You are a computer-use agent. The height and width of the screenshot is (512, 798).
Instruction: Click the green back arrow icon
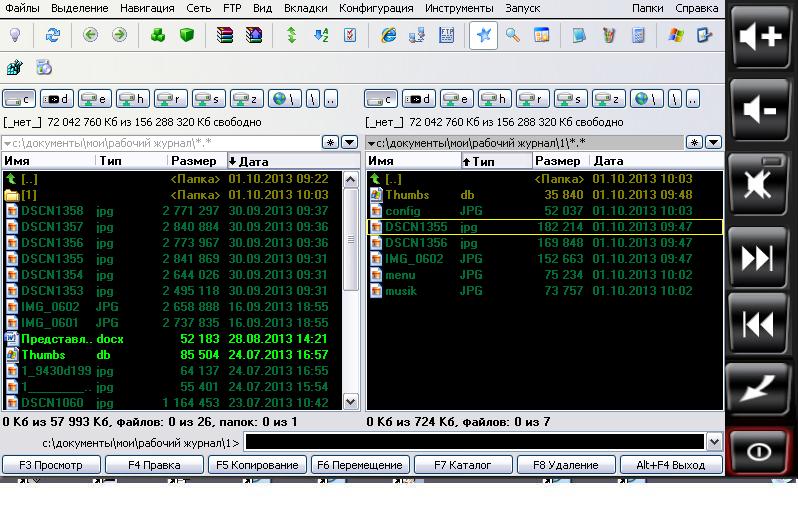(x=91, y=35)
